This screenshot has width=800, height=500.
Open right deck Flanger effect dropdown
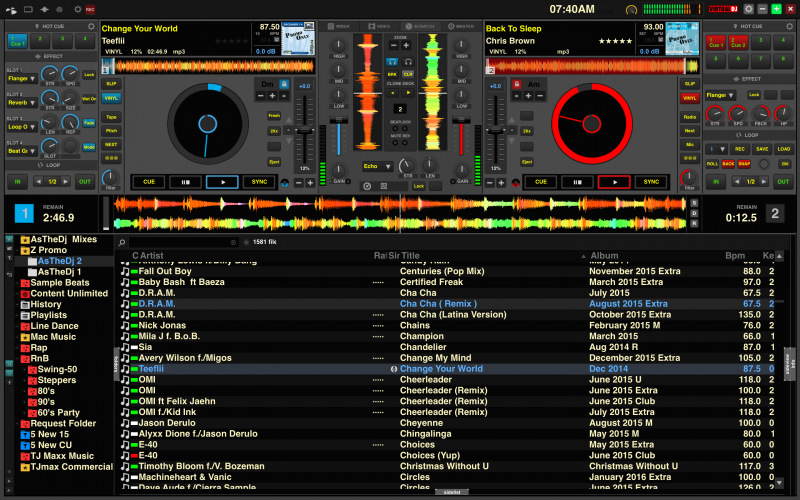coord(720,95)
